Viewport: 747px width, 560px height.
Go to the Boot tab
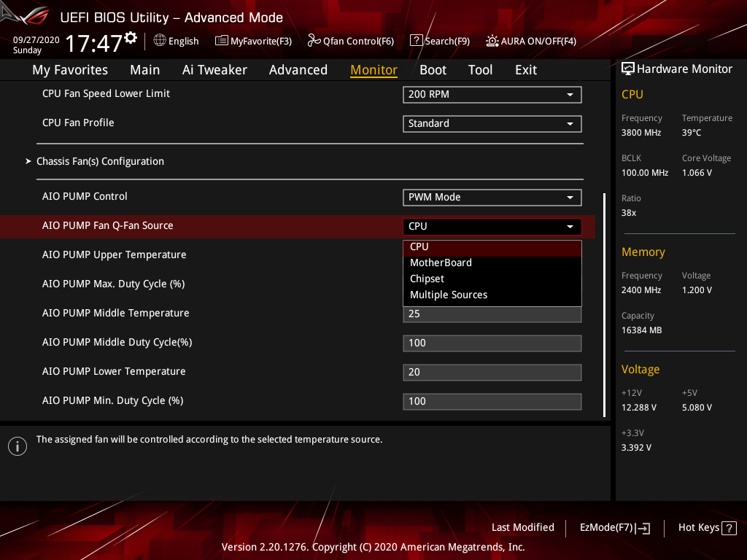(433, 70)
